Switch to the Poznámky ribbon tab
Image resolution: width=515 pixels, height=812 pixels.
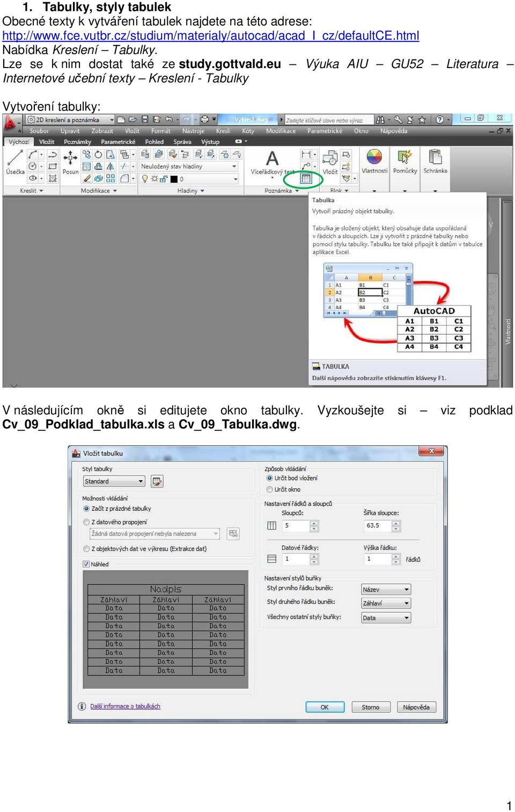point(77,142)
